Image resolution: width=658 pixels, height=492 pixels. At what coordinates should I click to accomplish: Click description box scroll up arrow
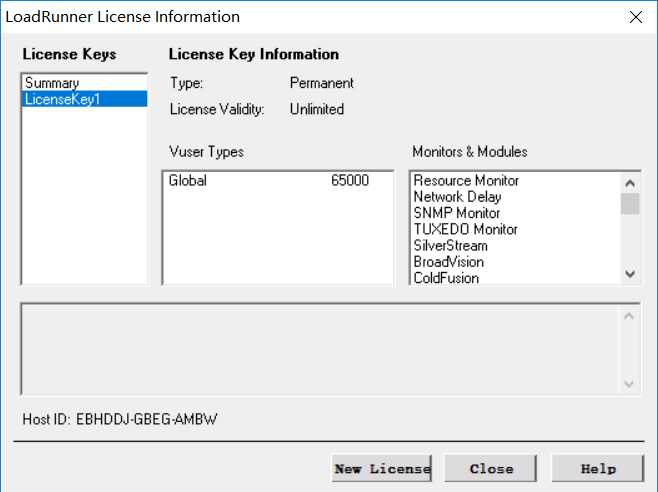tap(629, 316)
